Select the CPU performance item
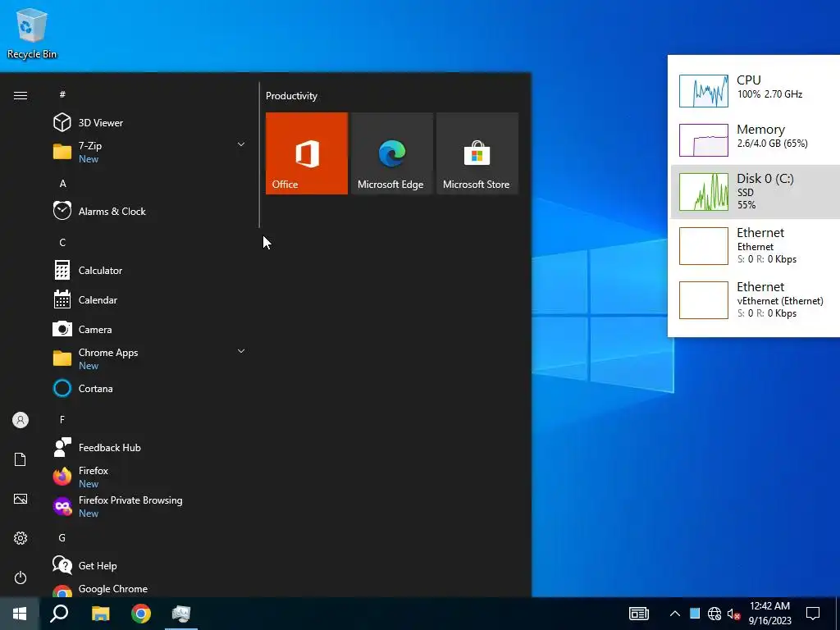840x630 pixels. 756,90
